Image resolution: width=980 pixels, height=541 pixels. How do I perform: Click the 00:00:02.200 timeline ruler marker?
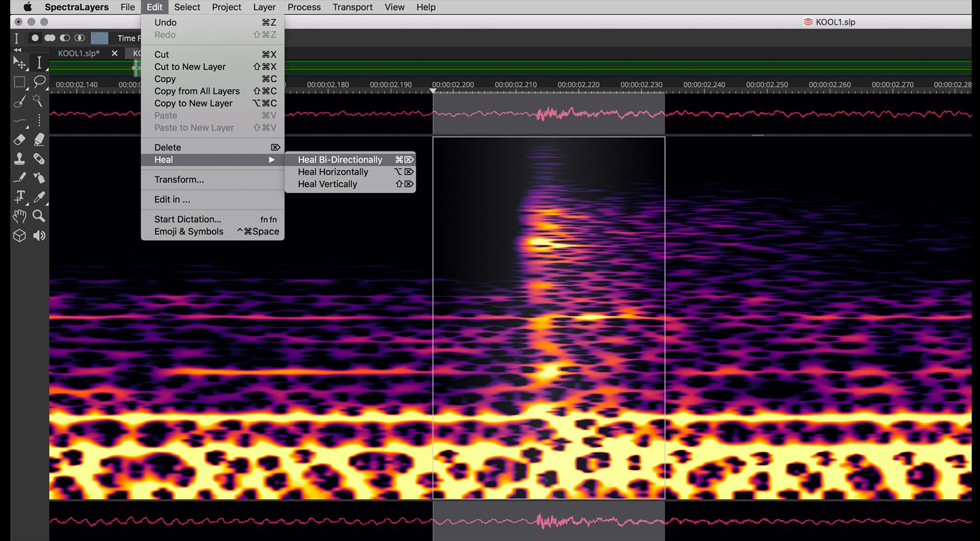coord(453,85)
